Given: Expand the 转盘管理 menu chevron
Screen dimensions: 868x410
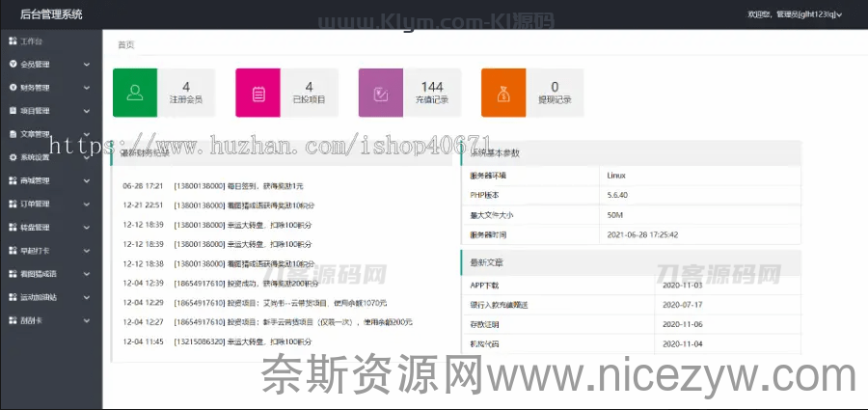Looking at the screenshot, I should tap(87, 228).
